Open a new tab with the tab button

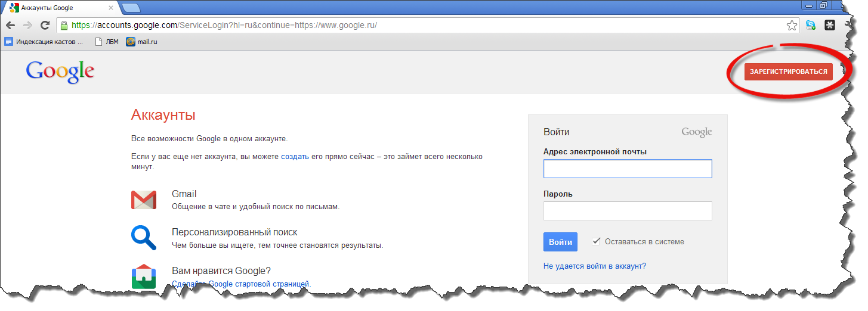[x=131, y=8]
